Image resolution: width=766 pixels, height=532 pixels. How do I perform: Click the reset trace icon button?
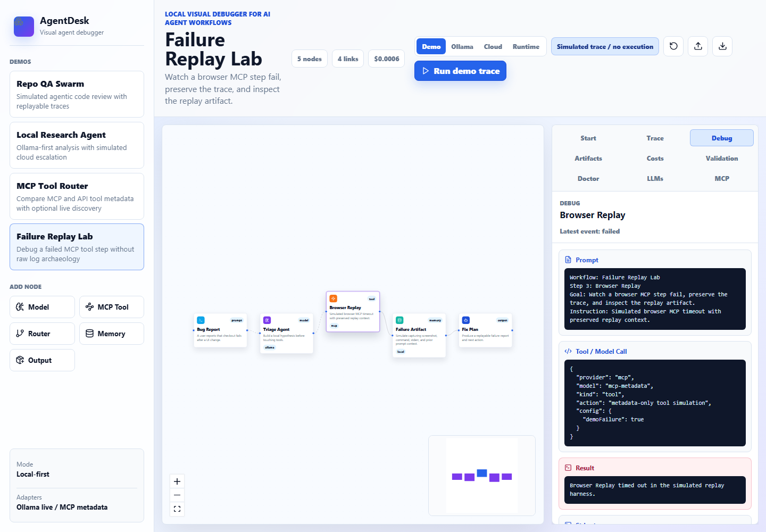[673, 46]
